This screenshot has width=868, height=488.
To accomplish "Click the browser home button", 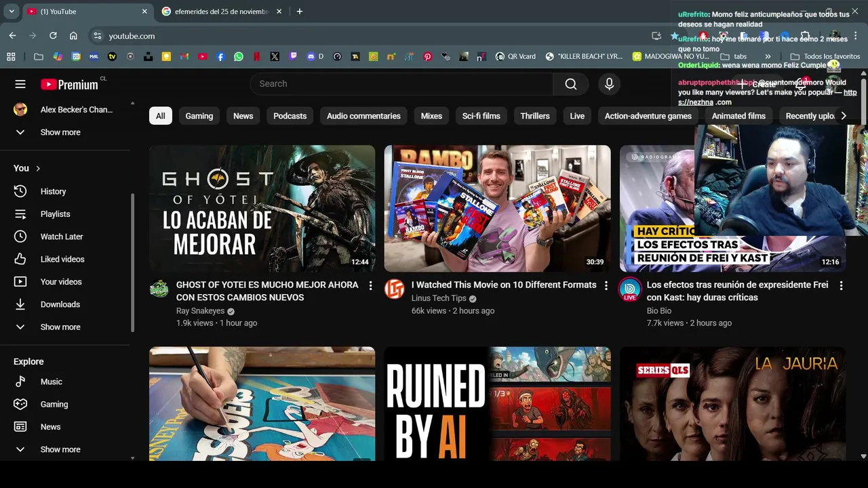I will pos(73,36).
